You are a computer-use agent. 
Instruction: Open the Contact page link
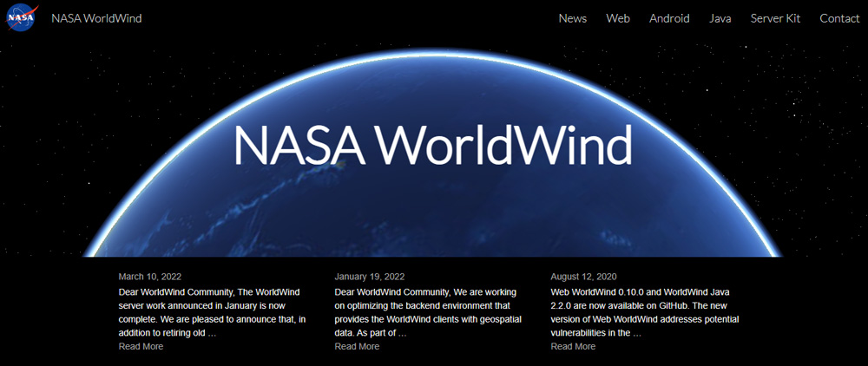839,18
